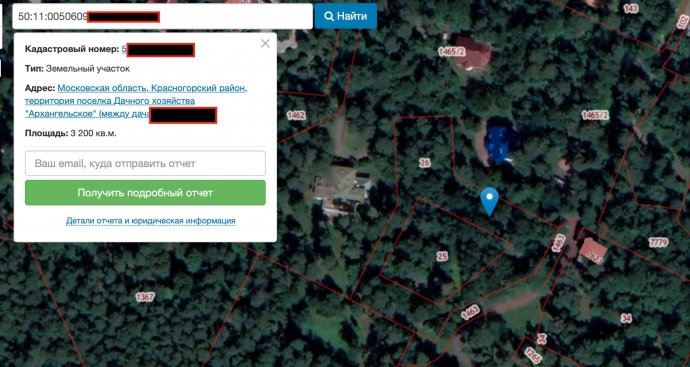Click the email input field

(145, 163)
